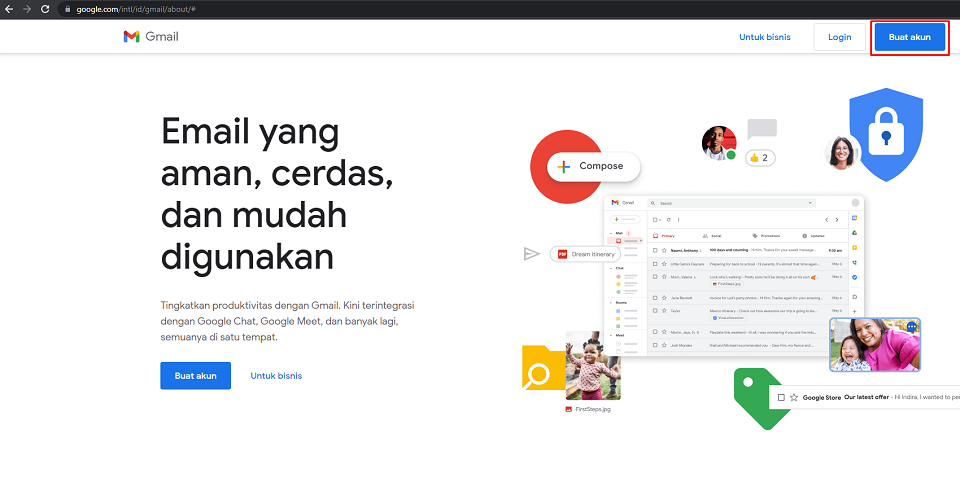This screenshot has height=490, width=960.
Task: Click the Login button
Action: (839, 37)
